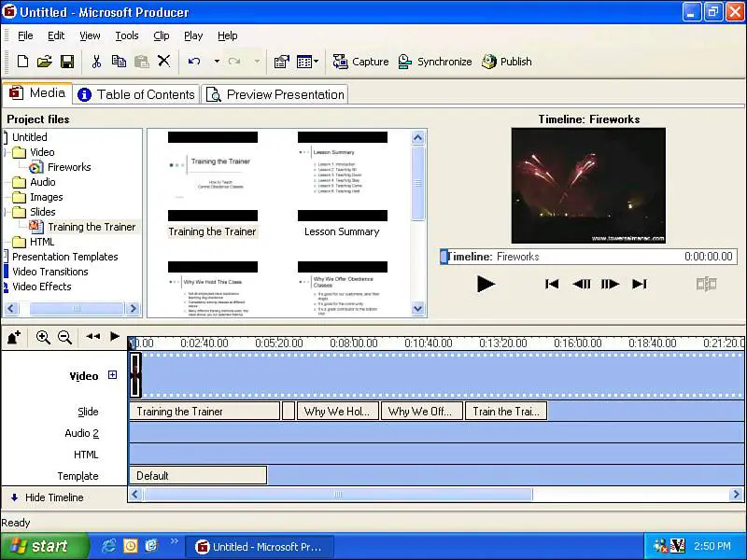This screenshot has width=747, height=560.
Task: Open the Views dropdown in the toolbar
Action: pos(307,62)
